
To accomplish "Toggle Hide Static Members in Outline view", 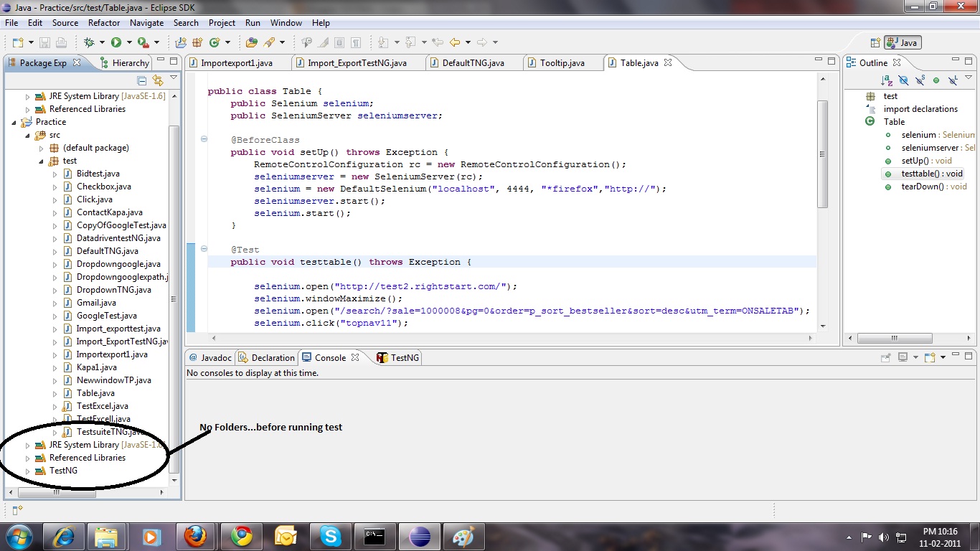I will point(920,80).
